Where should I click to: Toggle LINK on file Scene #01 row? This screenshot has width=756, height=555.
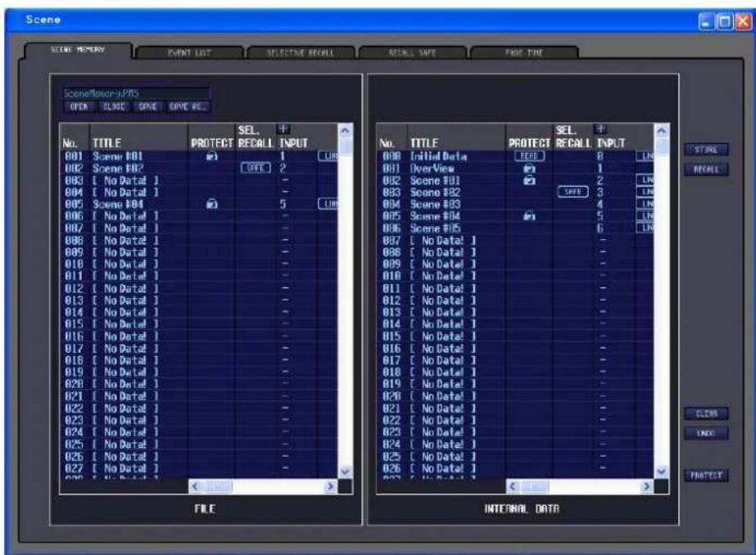(x=328, y=156)
